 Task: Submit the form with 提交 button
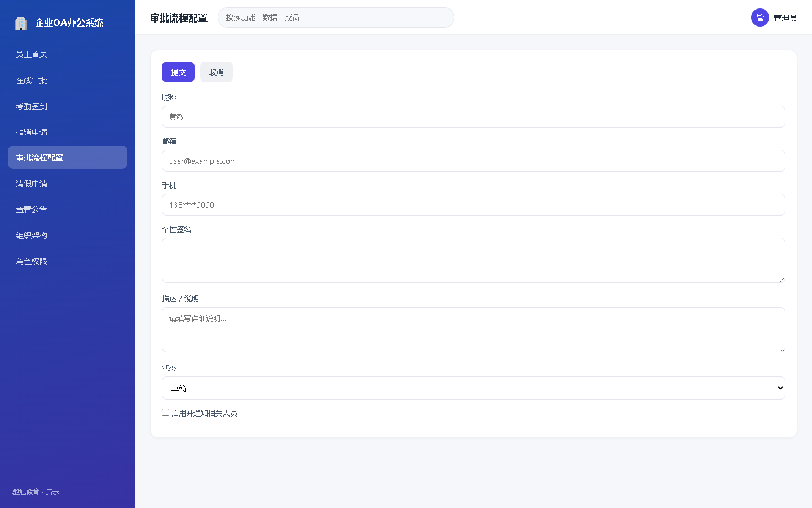tap(178, 72)
